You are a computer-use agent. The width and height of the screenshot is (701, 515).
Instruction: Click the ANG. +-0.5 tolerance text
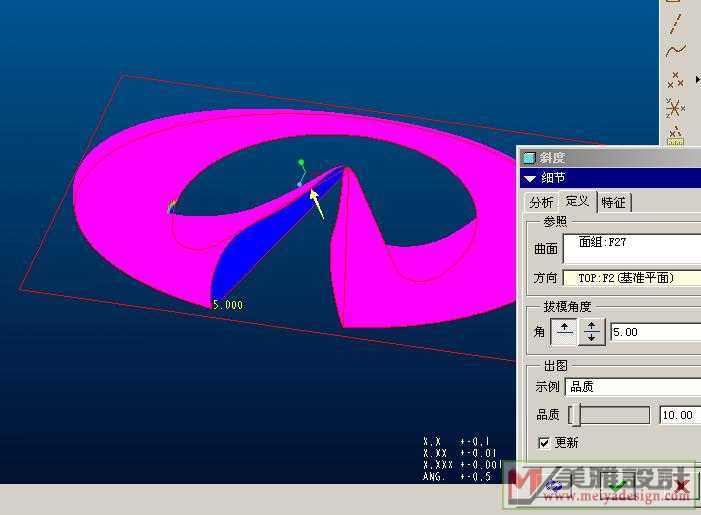click(457, 477)
